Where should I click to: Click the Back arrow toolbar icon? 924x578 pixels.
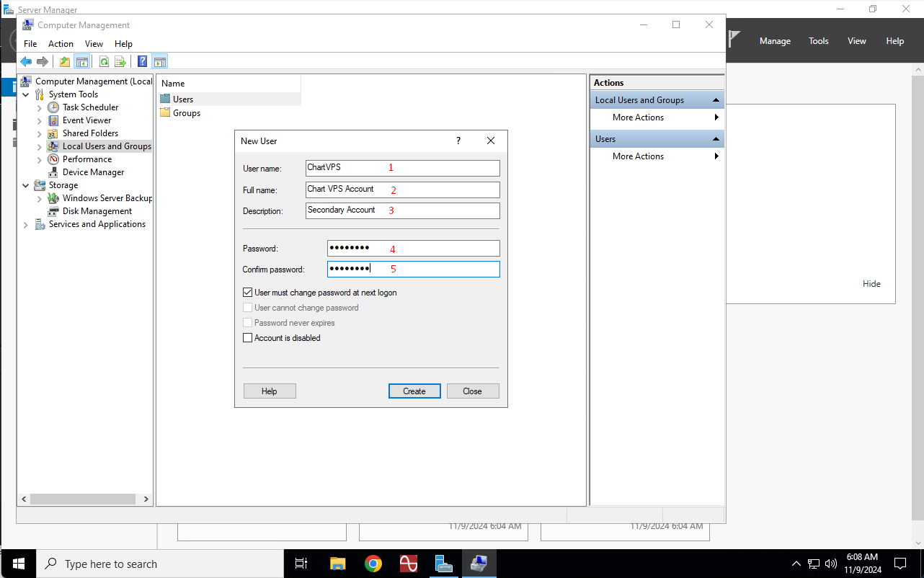pyautogui.click(x=26, y=62)
